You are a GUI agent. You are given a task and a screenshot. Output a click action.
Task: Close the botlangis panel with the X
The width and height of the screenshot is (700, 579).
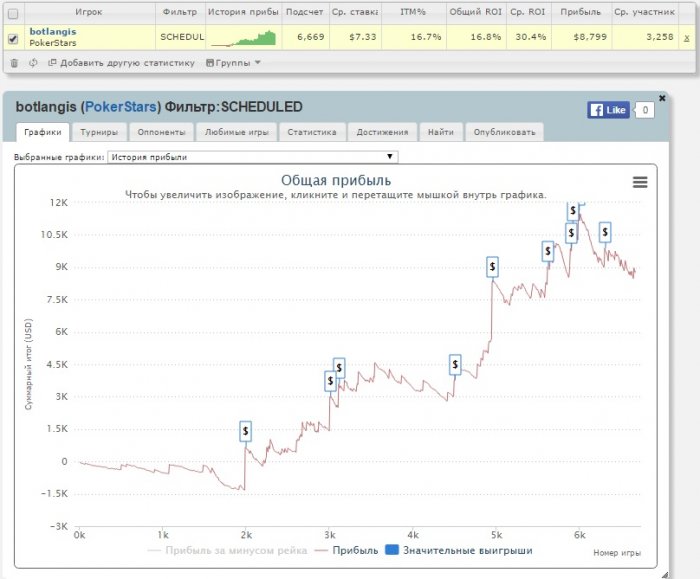tap(662, 98)
